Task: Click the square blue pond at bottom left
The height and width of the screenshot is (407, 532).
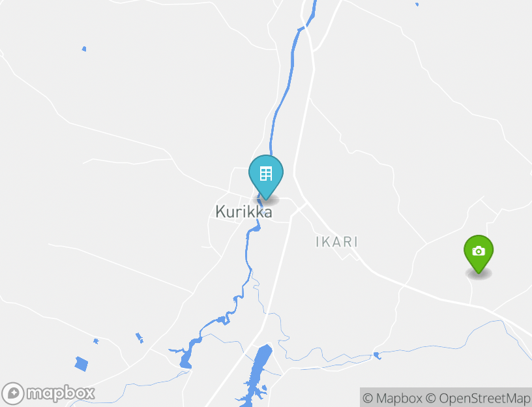Action: click(x=81, y=364)
